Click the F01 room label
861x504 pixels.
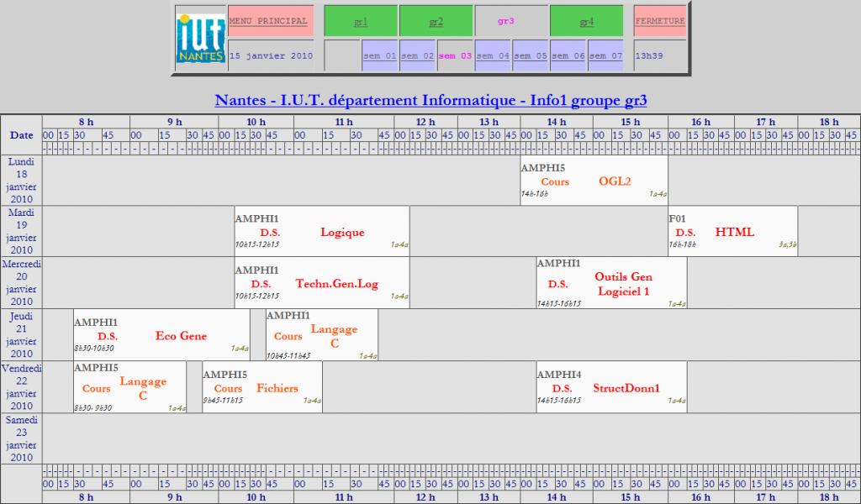(x=677, y=218)
